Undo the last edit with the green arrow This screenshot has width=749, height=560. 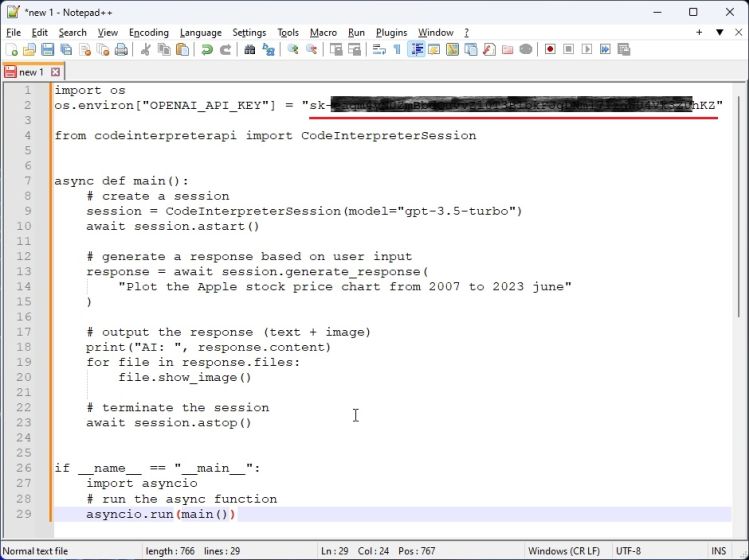pos(207,50)
